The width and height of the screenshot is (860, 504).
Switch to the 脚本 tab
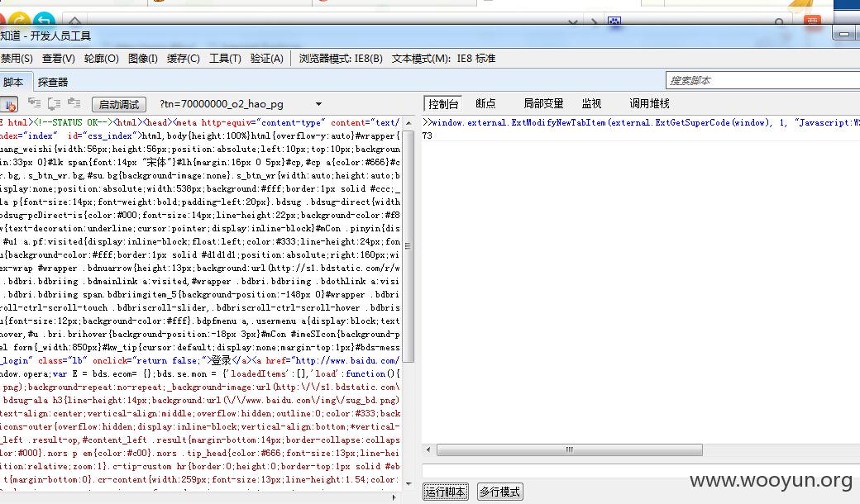[x=14, y=82]
